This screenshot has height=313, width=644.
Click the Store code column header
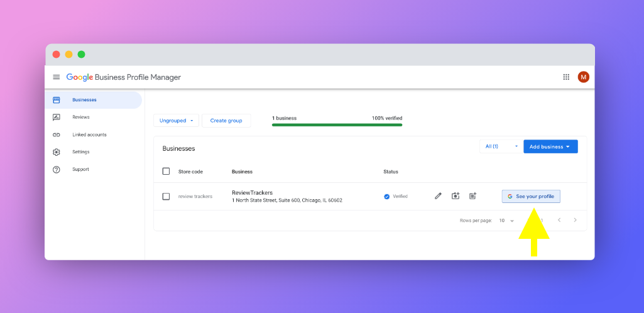pyautogui.click(x=190, y=172)
